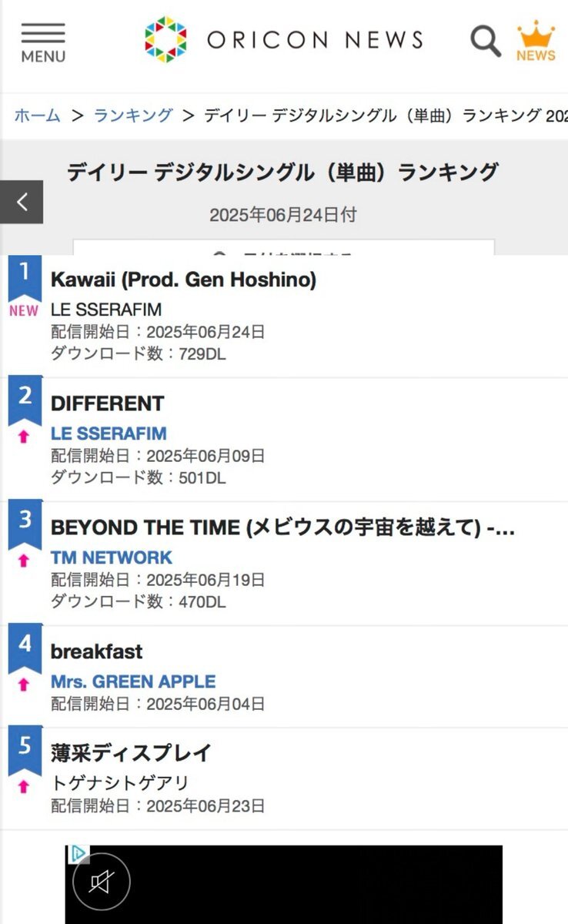
Task: Open the crown NEWS icon
Action: pos(536,41)
